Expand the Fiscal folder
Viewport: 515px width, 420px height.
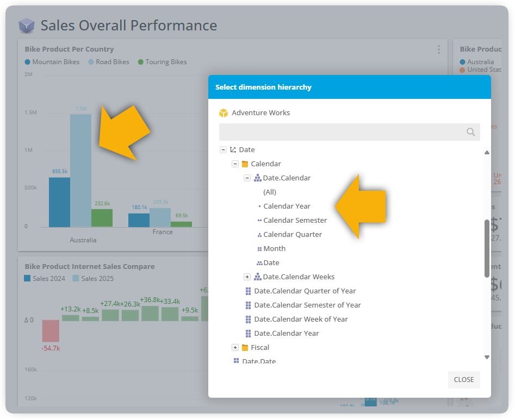235,348
